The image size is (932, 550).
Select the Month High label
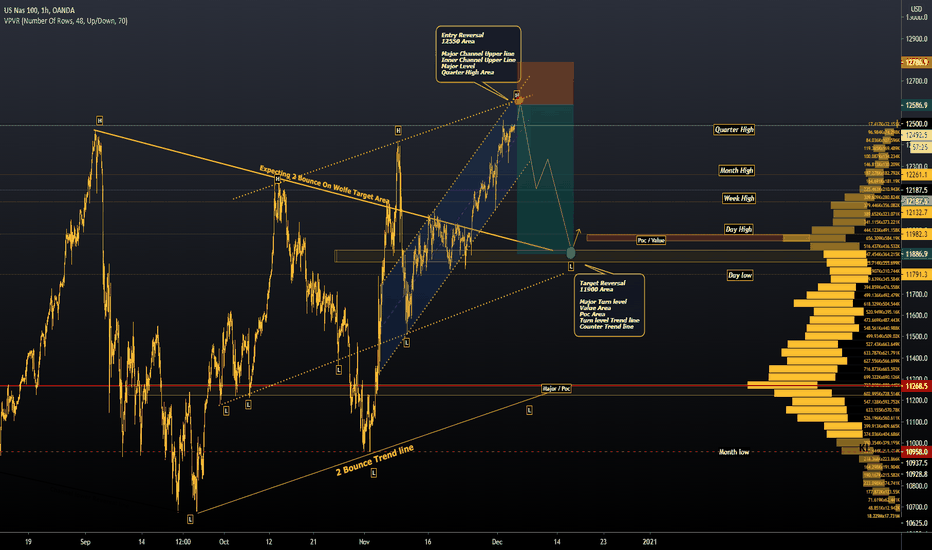pyautogui.click(x=736, y=171)
